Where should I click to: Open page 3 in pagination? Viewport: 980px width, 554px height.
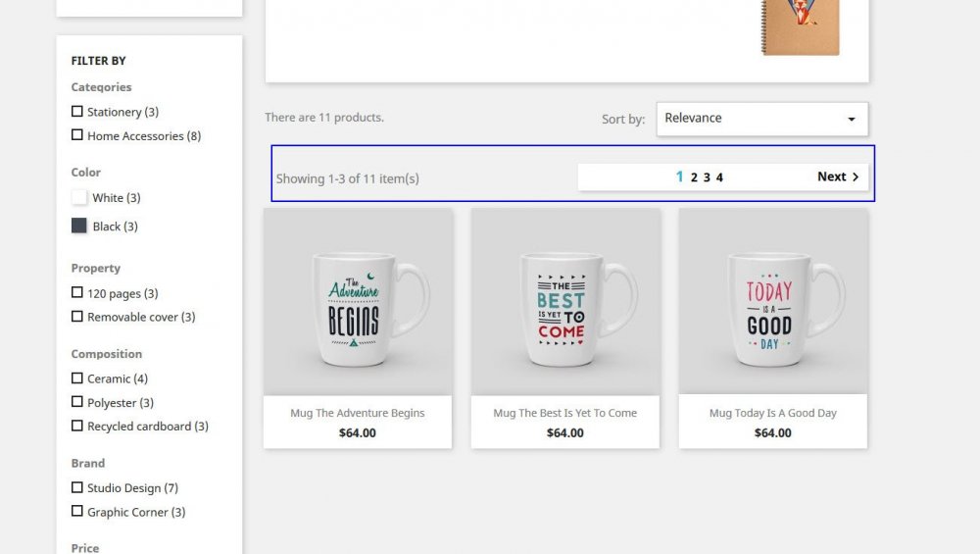(707, 177)
